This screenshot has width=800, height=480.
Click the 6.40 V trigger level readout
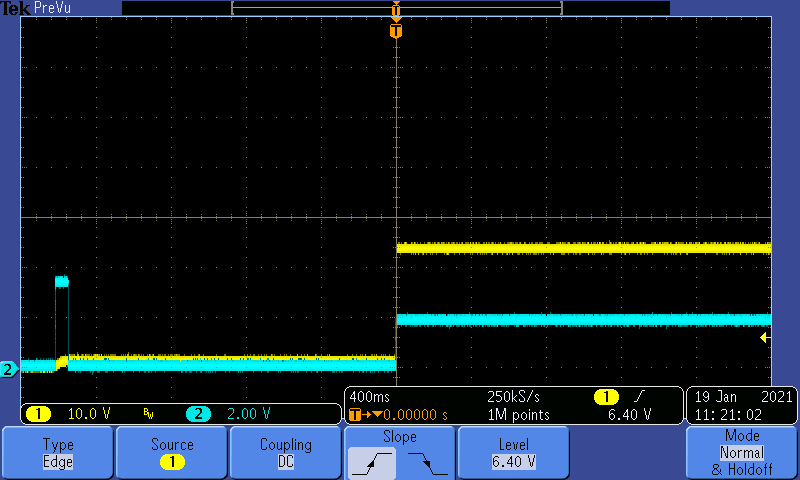point(629,415)
